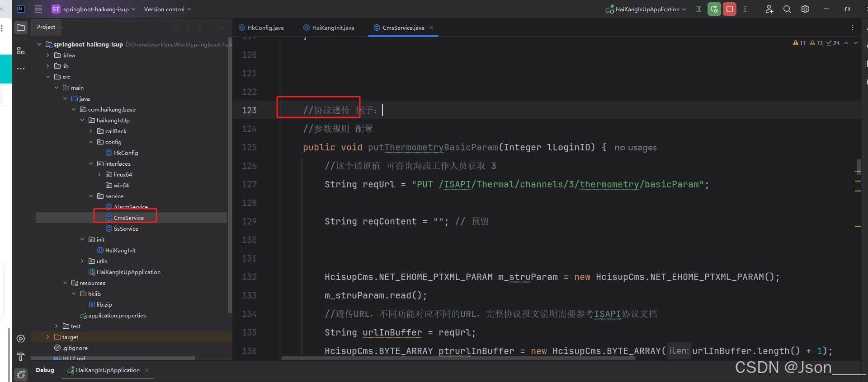Open the springboot-haikang-isup project dropdown

click(x=94, y=9)
